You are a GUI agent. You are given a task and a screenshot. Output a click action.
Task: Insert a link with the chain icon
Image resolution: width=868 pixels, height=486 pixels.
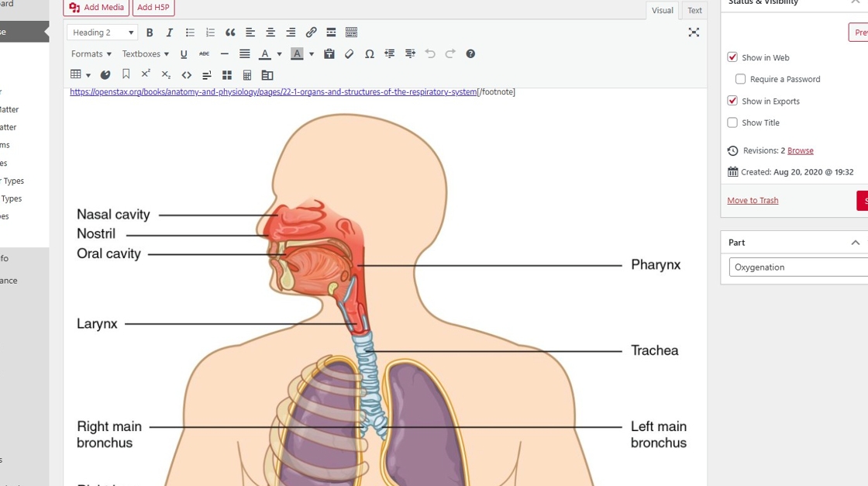coord(311,33)
